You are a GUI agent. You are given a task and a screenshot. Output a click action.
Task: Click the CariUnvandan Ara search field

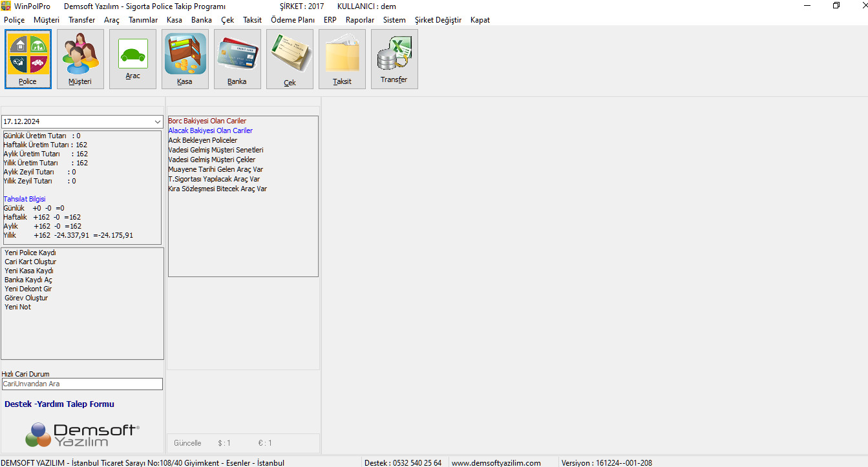tap(82, 384)
